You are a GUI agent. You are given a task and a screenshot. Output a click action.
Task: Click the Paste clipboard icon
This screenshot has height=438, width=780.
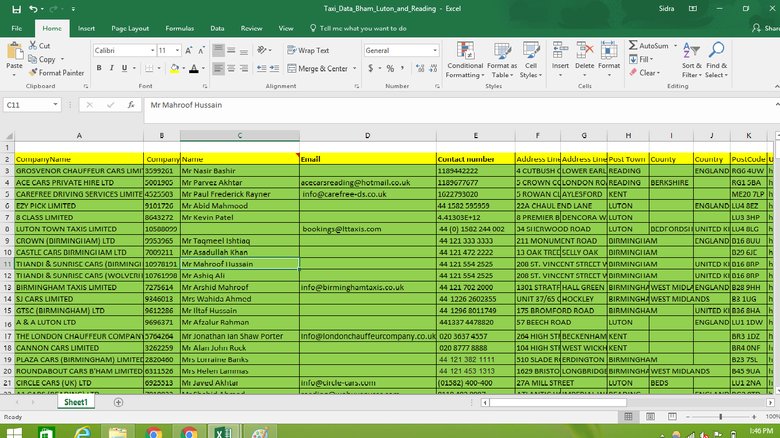tap(14, 51)
